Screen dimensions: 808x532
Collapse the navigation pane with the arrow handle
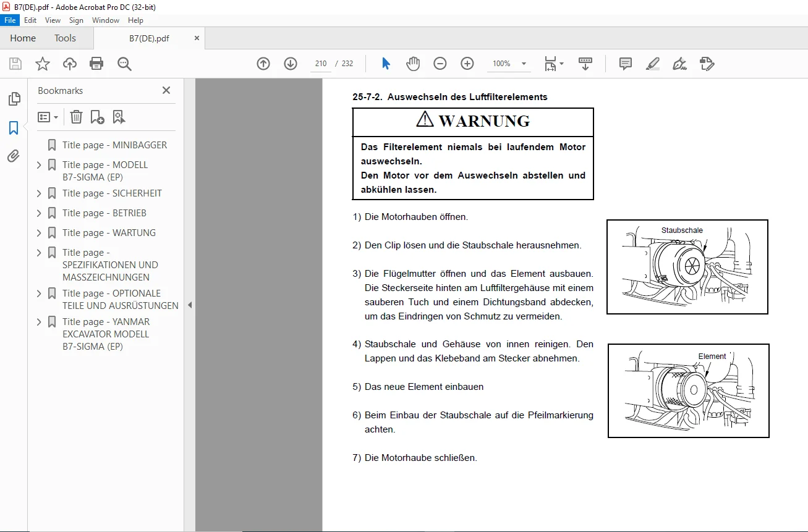190,305
